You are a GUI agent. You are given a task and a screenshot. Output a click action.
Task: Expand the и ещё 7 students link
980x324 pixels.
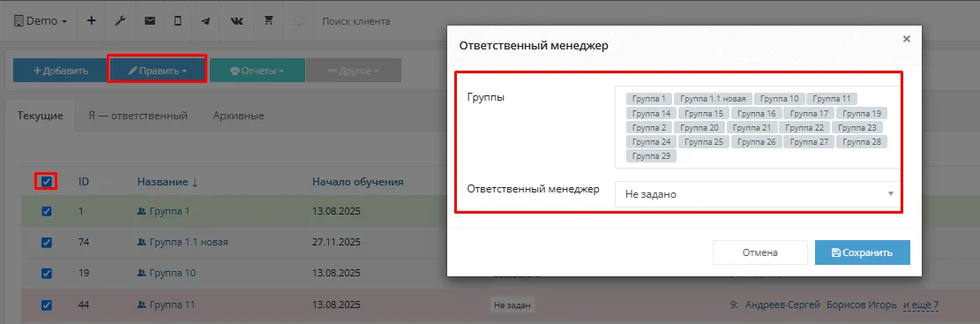click(921, 305)
